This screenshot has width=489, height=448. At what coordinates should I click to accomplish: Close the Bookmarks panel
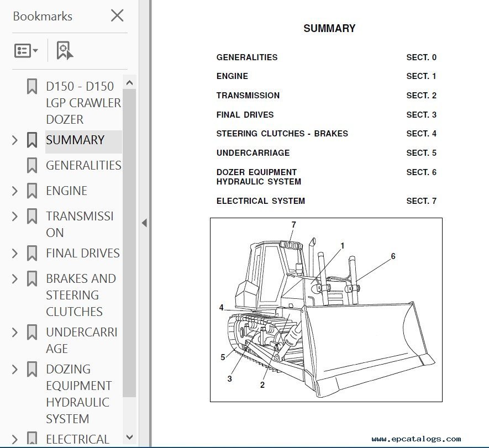117,15
